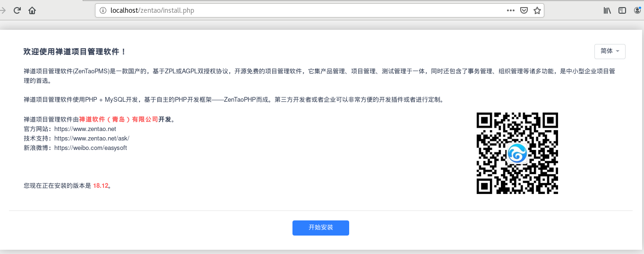Screen dimensions: 644x254
Task: Click the 开始安装 button
Action: [x=321, y=228]
